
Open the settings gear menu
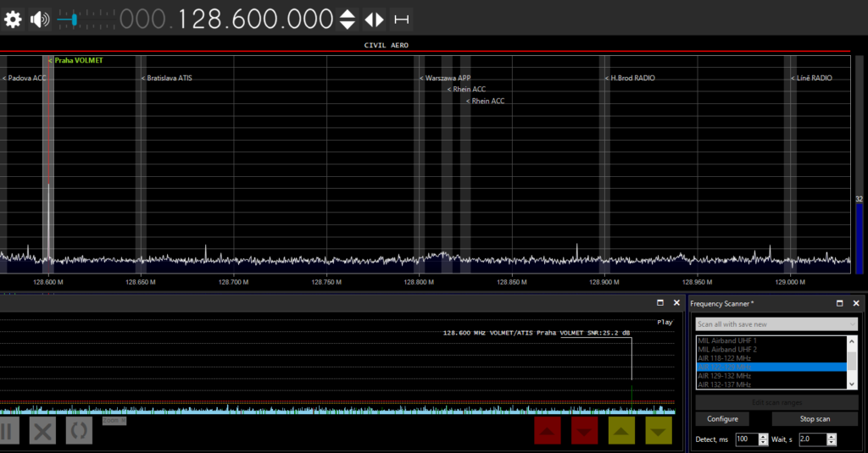tap(13, 20)
